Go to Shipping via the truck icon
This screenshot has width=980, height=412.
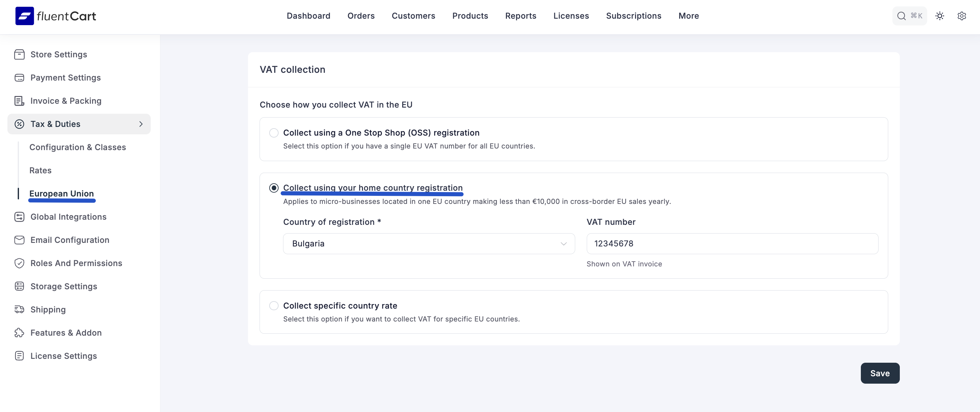(19, 309)
